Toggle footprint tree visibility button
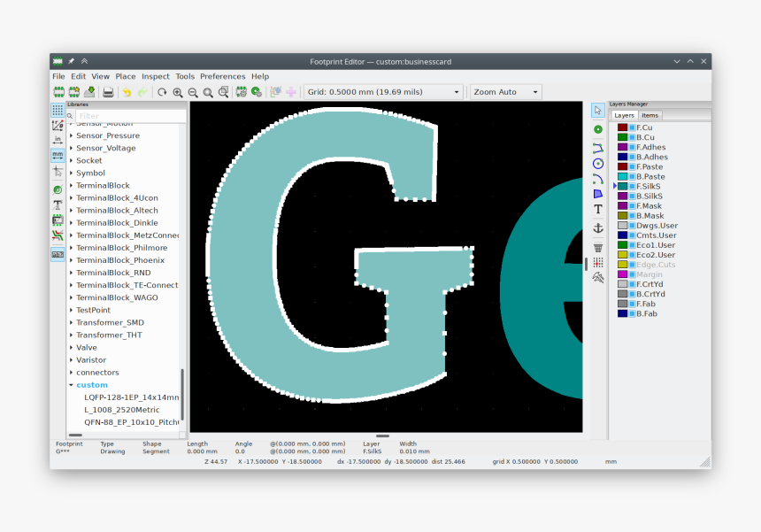Viewport: 761px width, 532px height. click(x=58, y=254)
